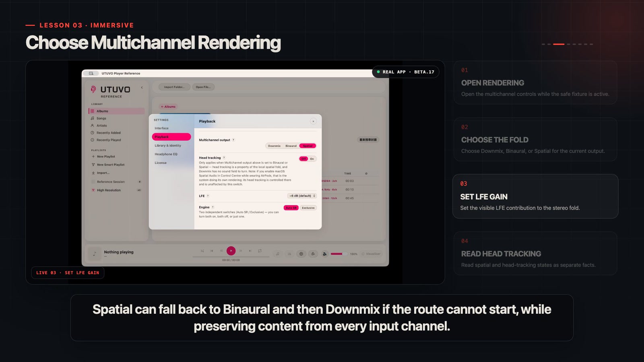Screen dimensions: 644x362
Task: Select the Playback settings tab
Action: click(171, 137)
